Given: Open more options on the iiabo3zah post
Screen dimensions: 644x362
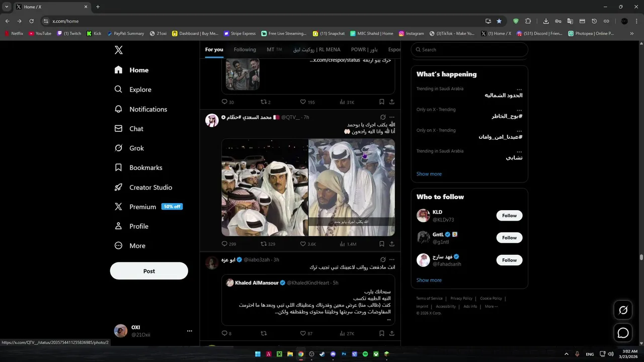Looking at the screenshot, I should [391, 260].
